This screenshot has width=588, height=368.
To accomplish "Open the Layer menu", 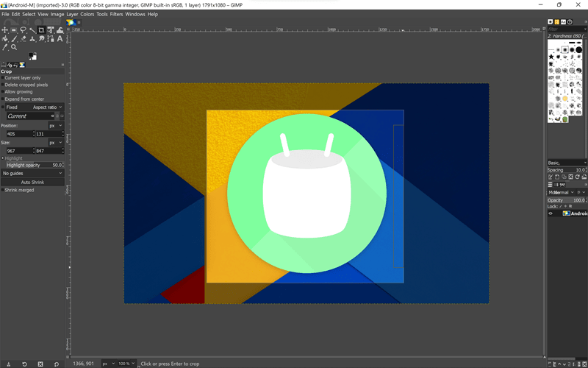I will (72, 14).
